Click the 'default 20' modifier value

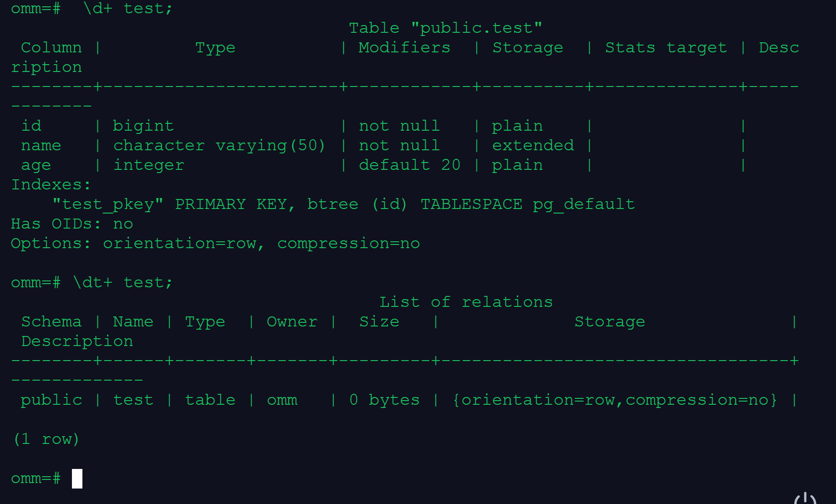point(409,165)
